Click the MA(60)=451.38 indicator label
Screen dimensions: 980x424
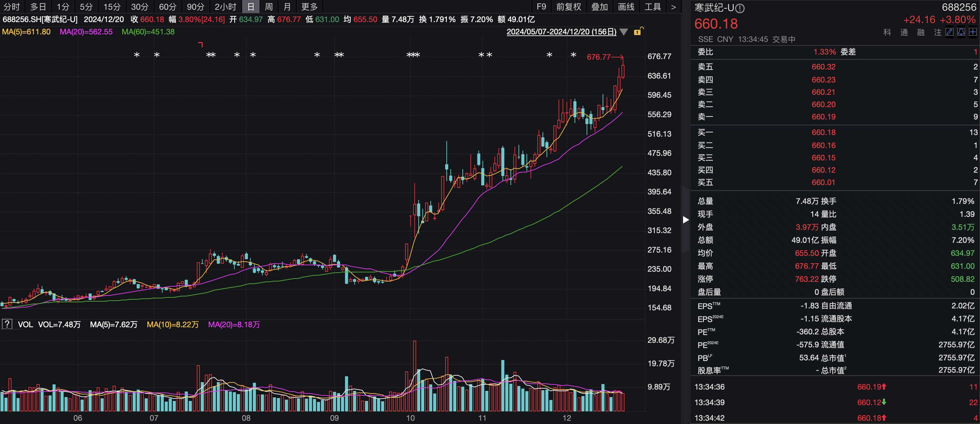[x=148, y=32]
